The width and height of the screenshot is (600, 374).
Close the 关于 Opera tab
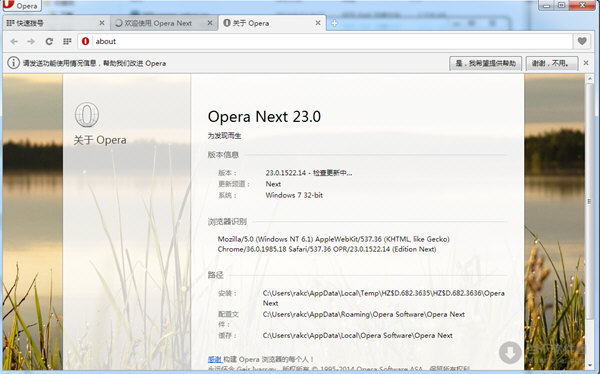318,23
